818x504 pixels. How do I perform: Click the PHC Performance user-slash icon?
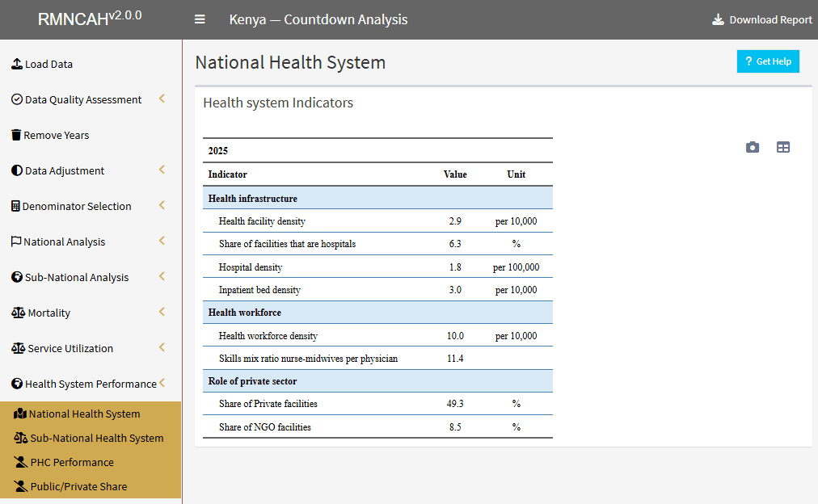21,462
